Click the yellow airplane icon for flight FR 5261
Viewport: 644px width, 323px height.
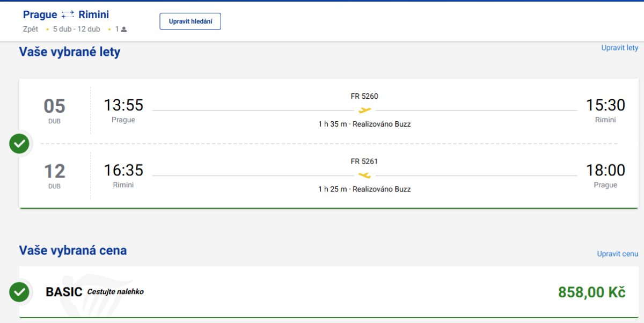point(364,175)
